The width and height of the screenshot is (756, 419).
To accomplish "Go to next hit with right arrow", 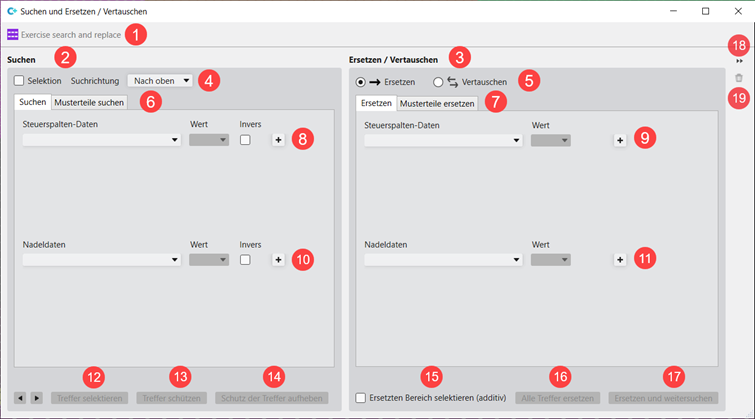I will [36, 398].
